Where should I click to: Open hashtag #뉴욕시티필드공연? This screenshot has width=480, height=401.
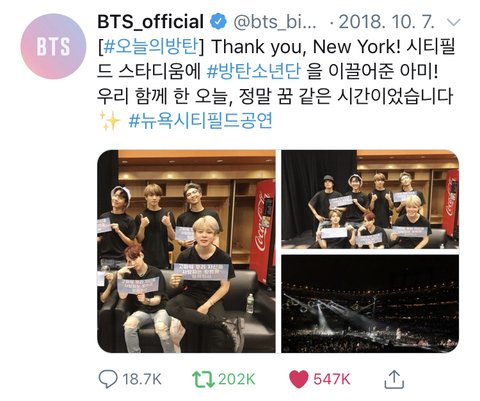pyautogui.click(x=201, y=120)
